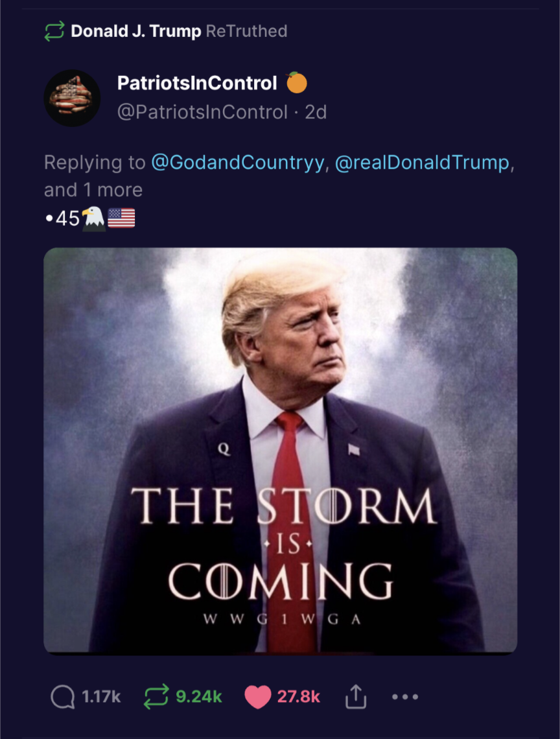560x739 pixels.
Task: Open the 2d post timestamp
Action: click(316, 112)
